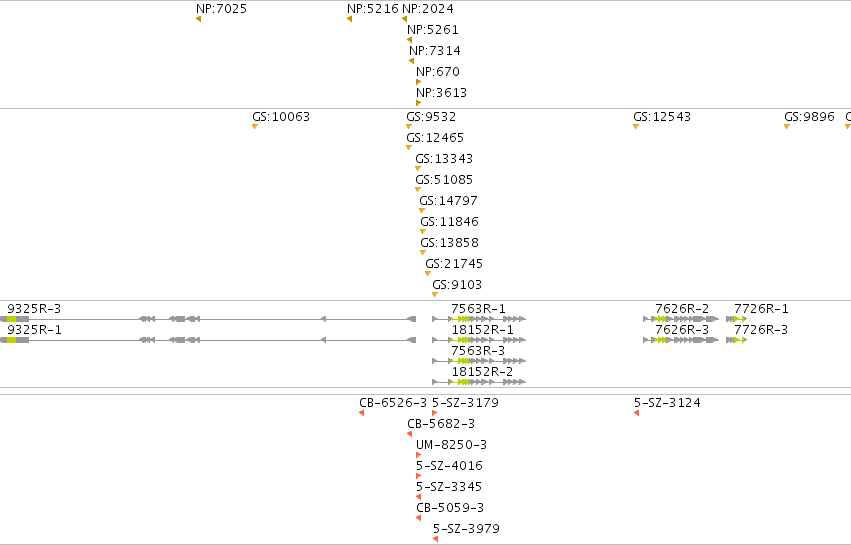Click the 9325R-1 transcript label
Image resolution: width=851 pixels, height=545 pixels.
click(34, 330)
